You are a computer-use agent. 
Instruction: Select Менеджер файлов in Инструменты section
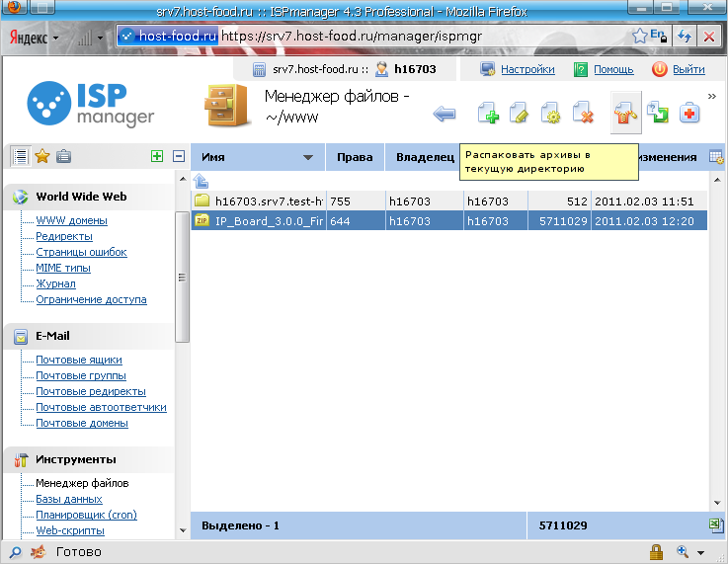coord(82,483)
